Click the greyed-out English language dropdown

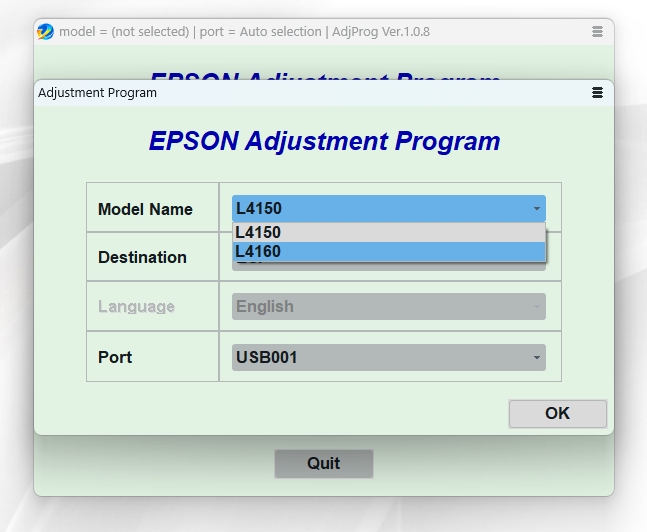389,307
